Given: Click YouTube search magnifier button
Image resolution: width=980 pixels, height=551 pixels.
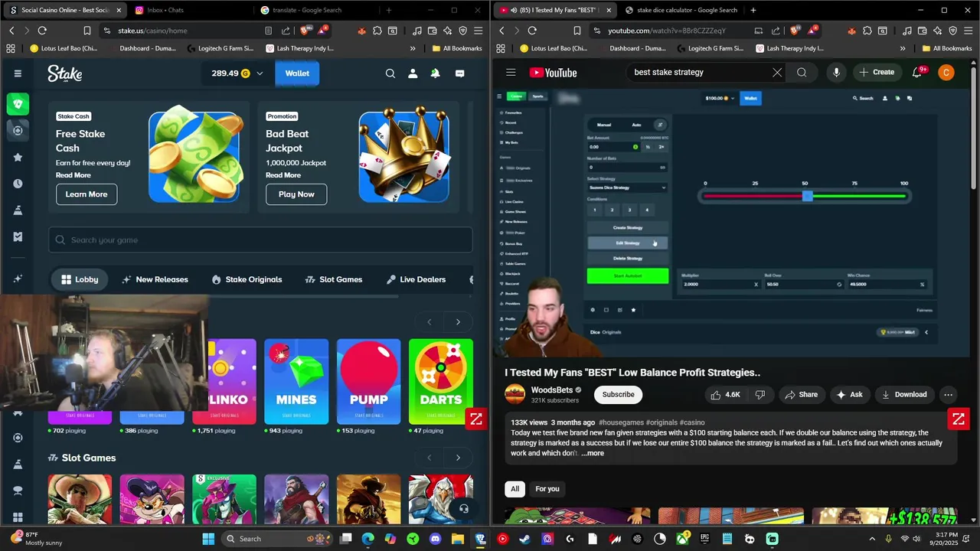Looking at the screenshot, I should point(802,73).
